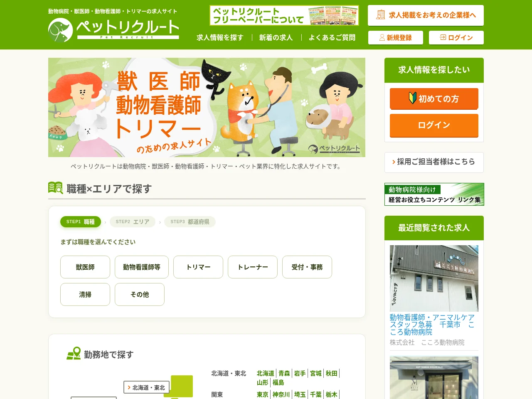Select 岩手 prefecture link
Image resolution: width=532 pixels, height=399 pixels.
(x=300, y=373)
